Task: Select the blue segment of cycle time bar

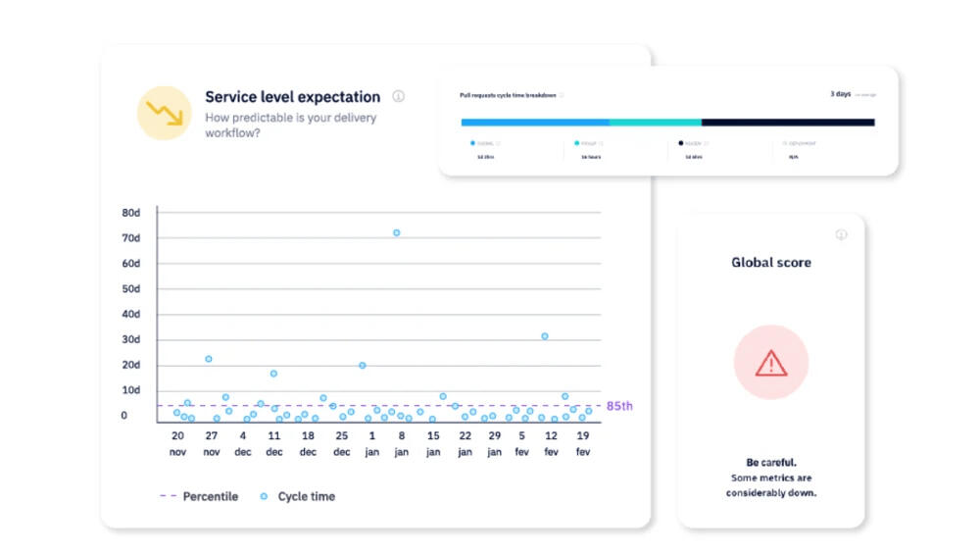Action: (535, 123)
